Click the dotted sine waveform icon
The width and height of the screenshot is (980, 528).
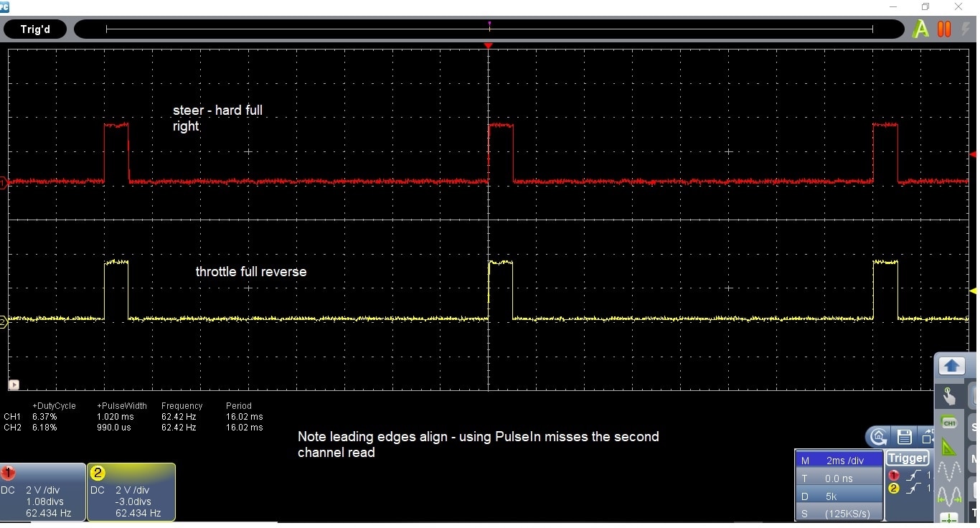point(949,471)
